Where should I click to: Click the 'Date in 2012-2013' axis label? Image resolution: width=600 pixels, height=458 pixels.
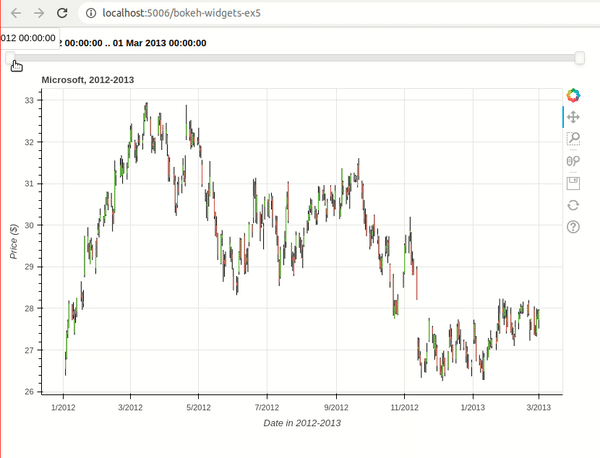pyautogui.click(x=302, y=423)
